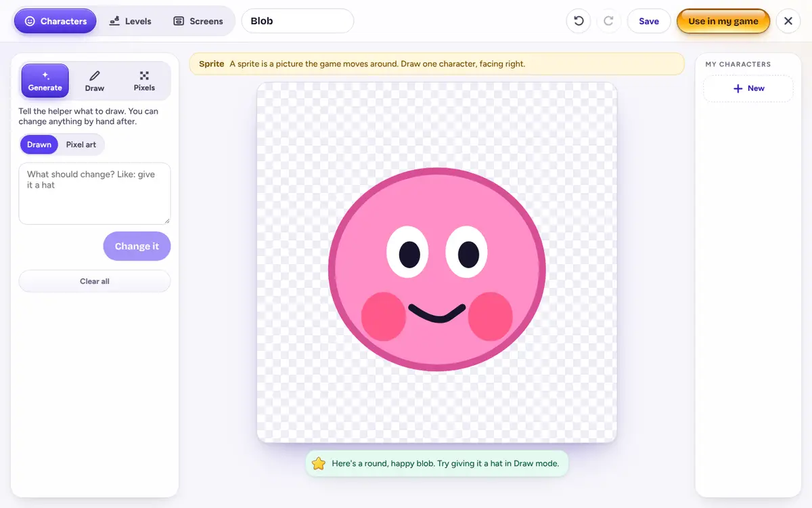812x508 pixels.
Task: Switch to the Levels tab
Action: pos(131,21)
